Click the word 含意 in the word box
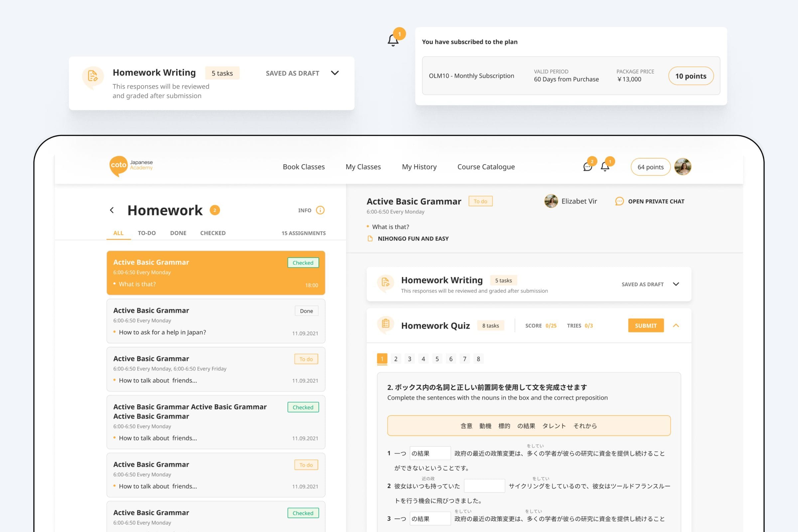 pyautogui.click(x=466, y=426)
